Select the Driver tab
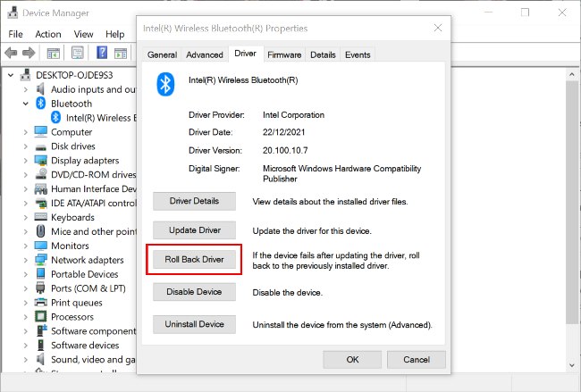Viewport: 581px width, 392px height. pyautogui.click(x=245, y=54)
